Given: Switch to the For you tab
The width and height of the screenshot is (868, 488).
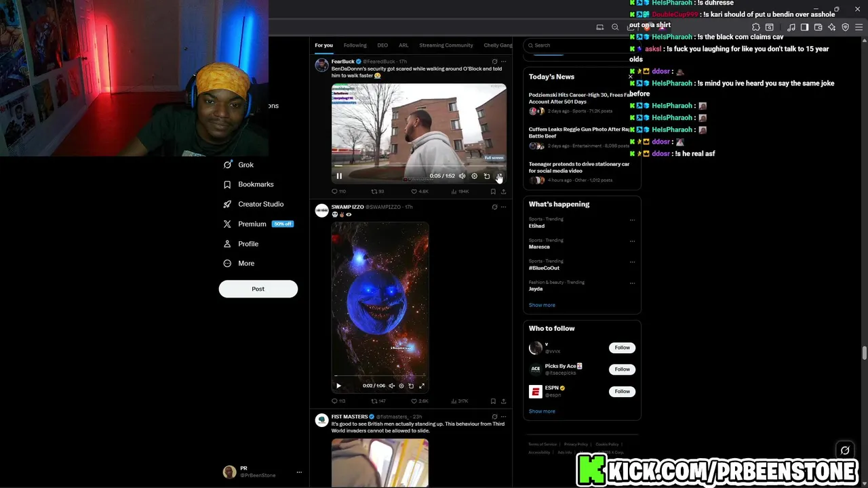Looking at the screenshot, I should coord(323,45).
